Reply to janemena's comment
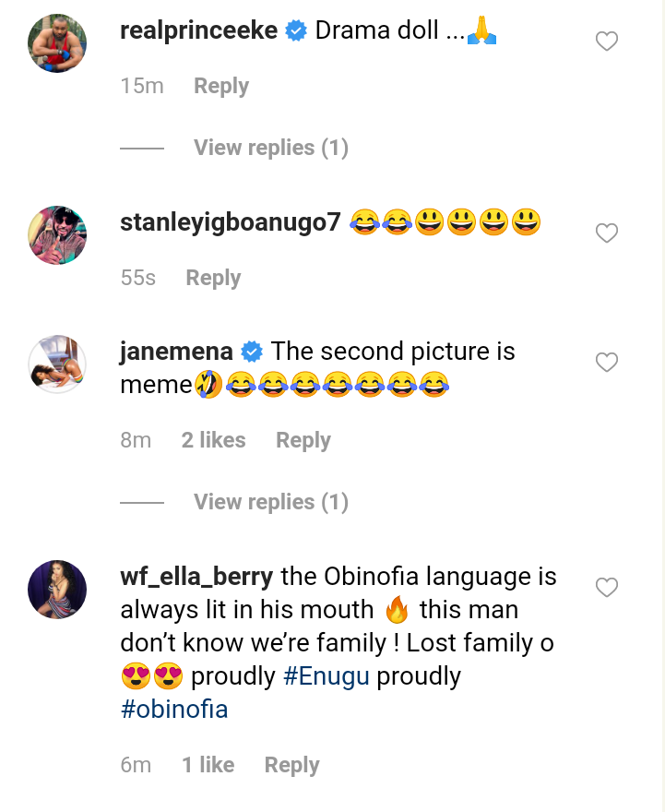The image size is (665, 812). (x=303, y=440)
